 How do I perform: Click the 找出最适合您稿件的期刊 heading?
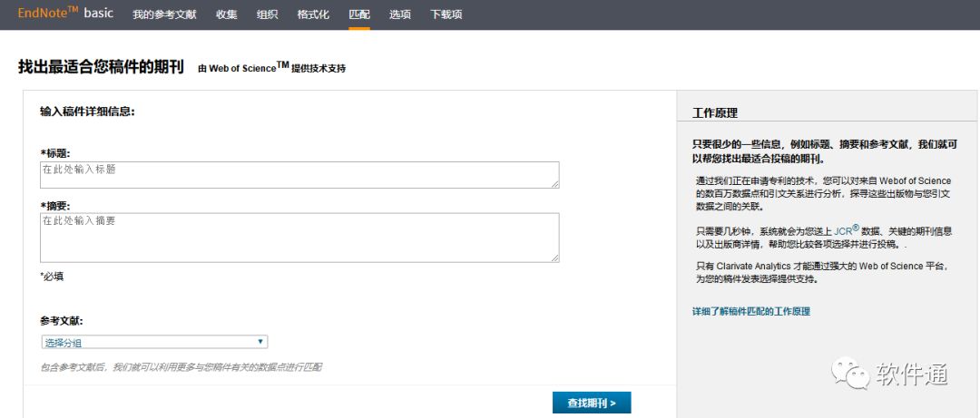[x=101, y=67]
